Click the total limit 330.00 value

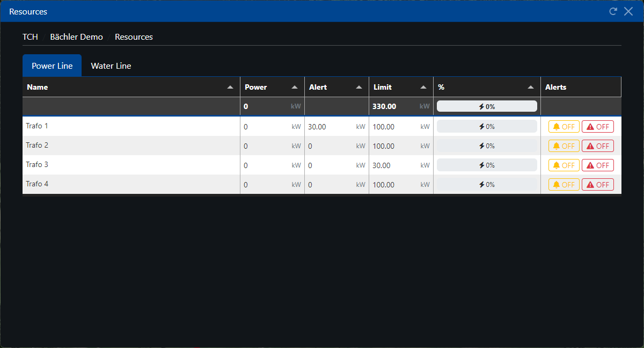point(384,106)
